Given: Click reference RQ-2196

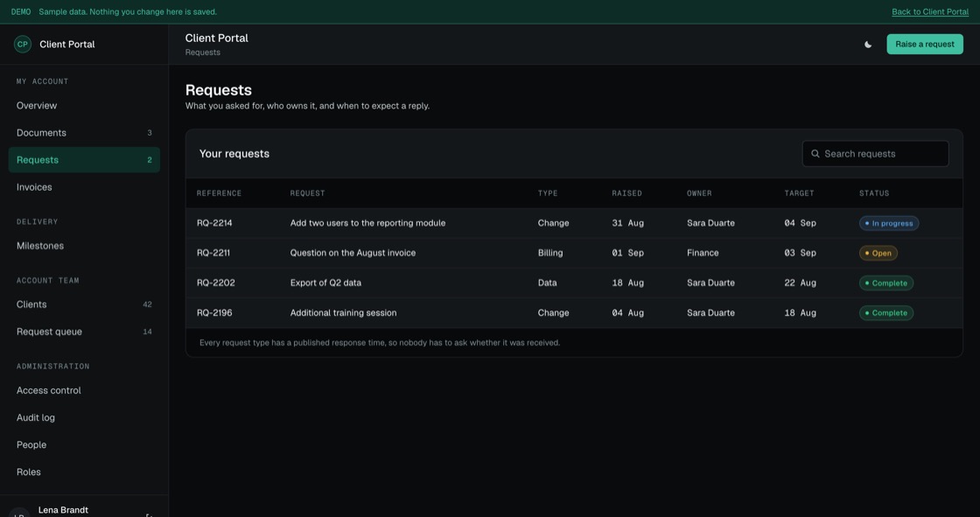Looking at the screenshot, I should pyautogui.click(x=214, y=313).
